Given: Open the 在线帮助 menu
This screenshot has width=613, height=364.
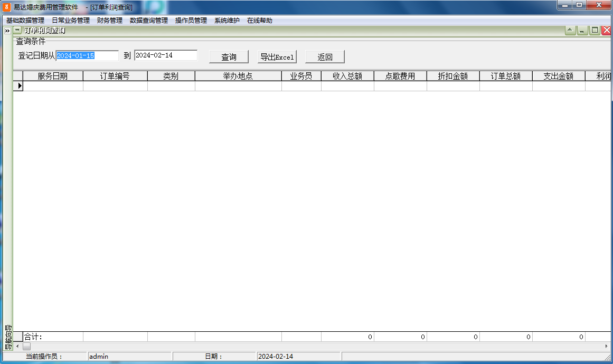Looking at the screenshot, I should (x=260, y=20).
